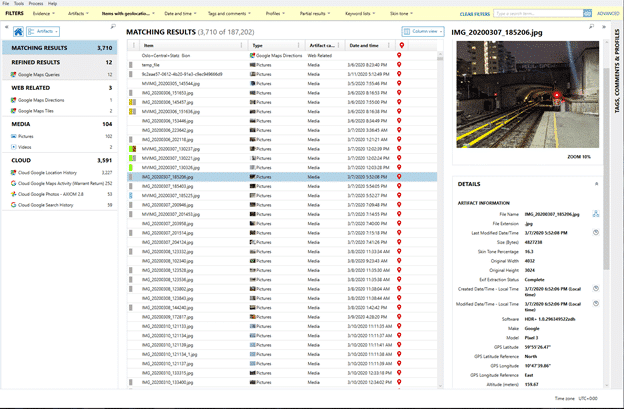
Task: Click clock icon beside Created Date/Time
Action: tap(596, 288)
